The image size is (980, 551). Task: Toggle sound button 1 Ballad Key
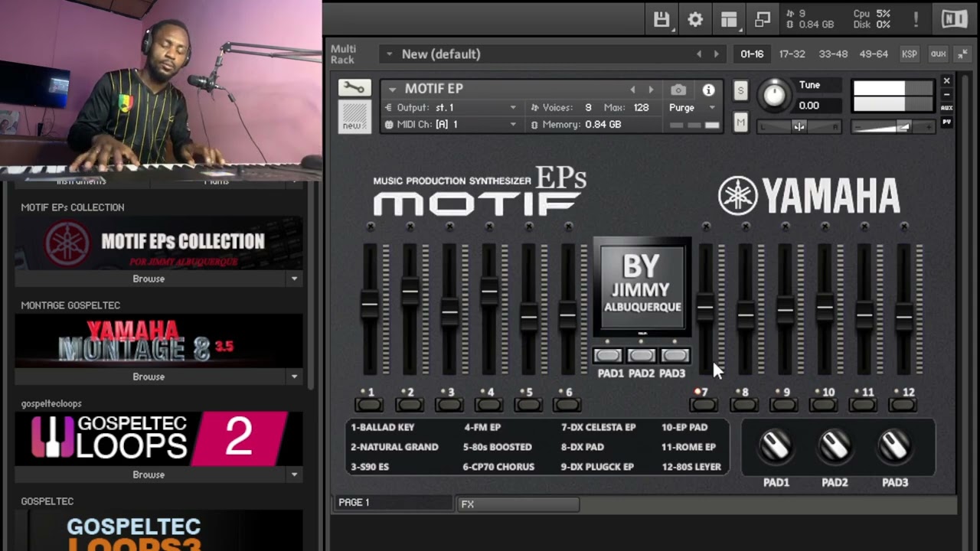click(369, 405)
